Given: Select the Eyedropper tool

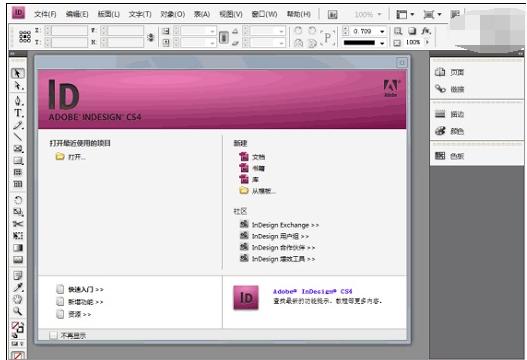Looking at the screenshot, I should (x=18, y=287).
